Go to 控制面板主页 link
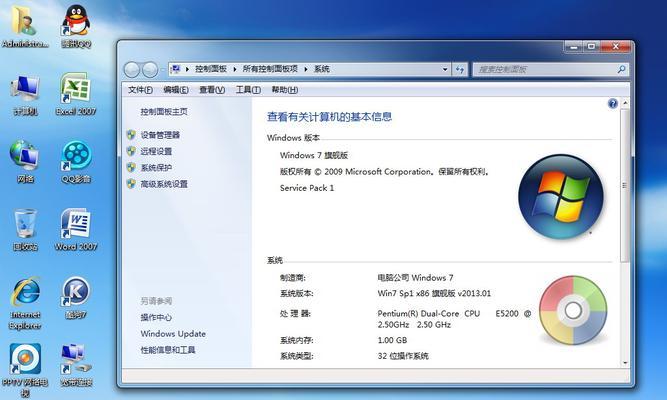Viewport: 667px width, 400px height. click(x=164, y=111)
